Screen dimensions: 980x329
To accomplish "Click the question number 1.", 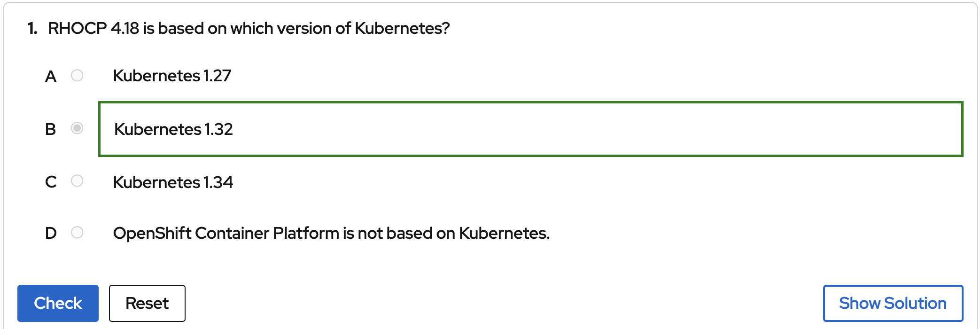I will point(32,29).
